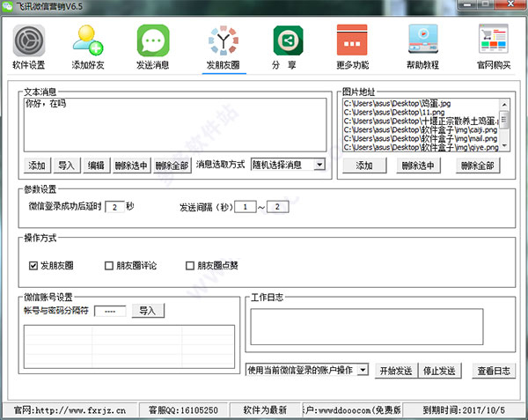Select the 鸡蛋.jpg path in image list

coord(398,103)
